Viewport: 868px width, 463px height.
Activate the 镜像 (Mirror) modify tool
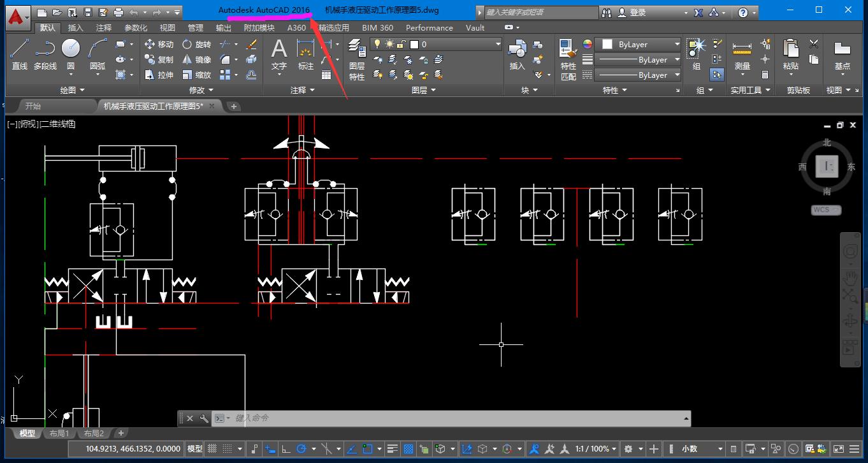[196, 59]
